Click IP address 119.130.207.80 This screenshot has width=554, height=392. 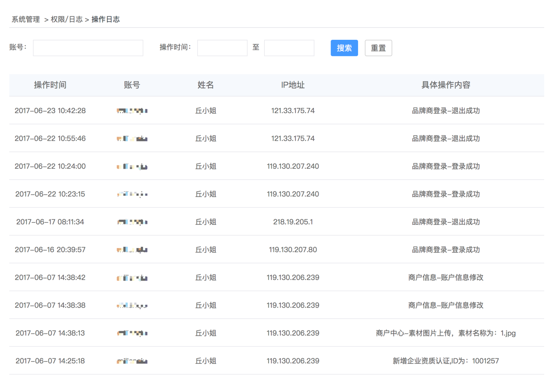click(293, 249)
